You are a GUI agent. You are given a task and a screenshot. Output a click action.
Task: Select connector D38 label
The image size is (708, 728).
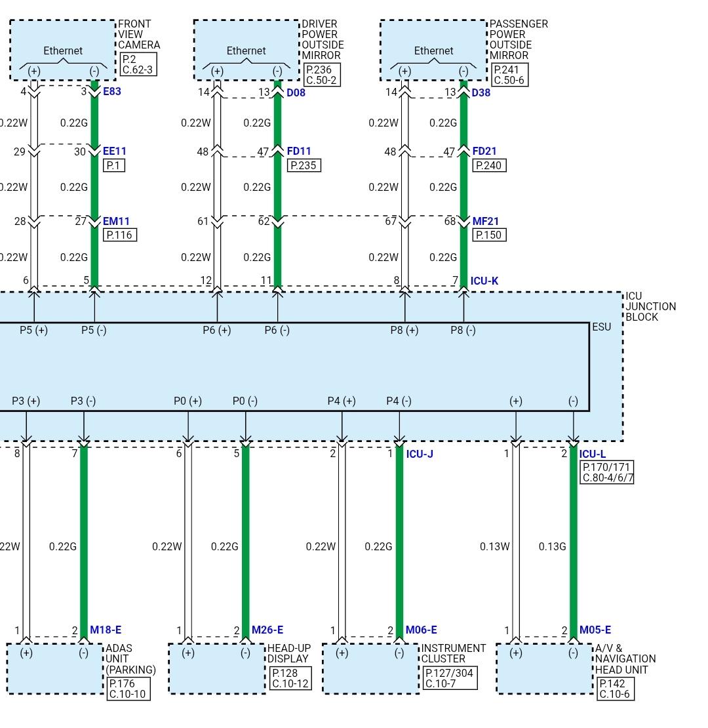[x=481, y=92]
